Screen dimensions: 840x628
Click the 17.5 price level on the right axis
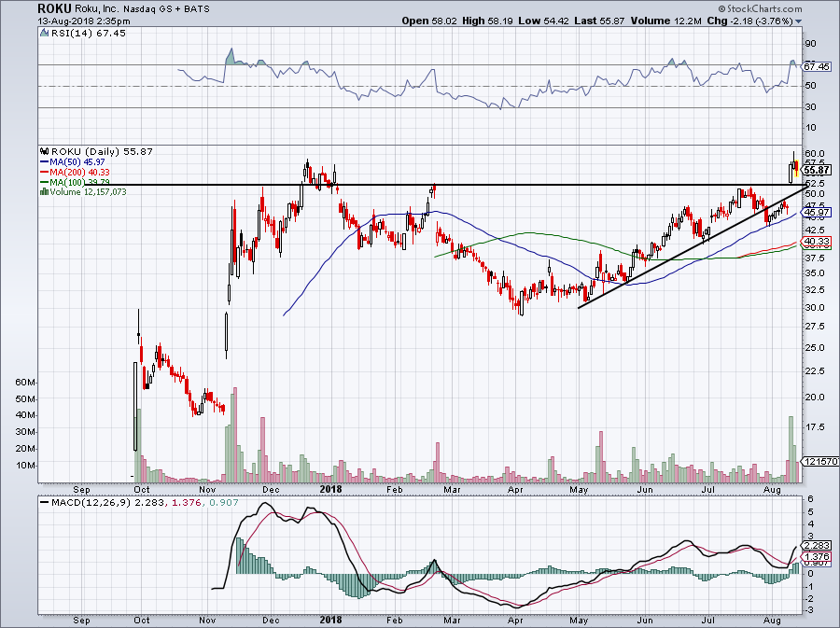[814, 427]
